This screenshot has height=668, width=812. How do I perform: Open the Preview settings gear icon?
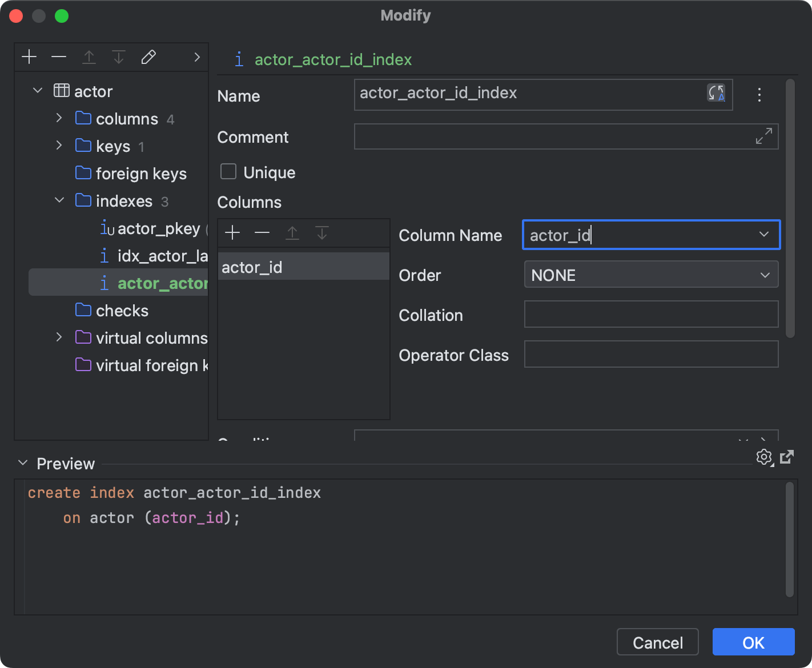pyautogui.click(x=765, y=457)
